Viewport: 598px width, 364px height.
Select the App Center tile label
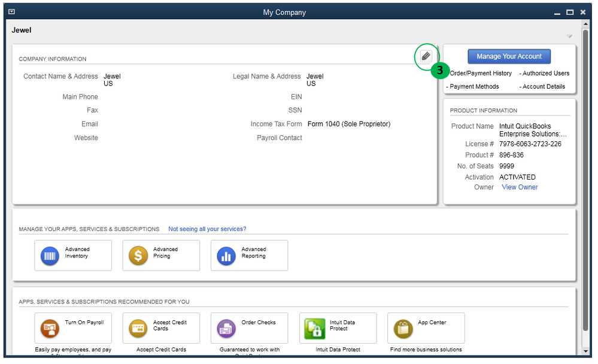(432, 323)
